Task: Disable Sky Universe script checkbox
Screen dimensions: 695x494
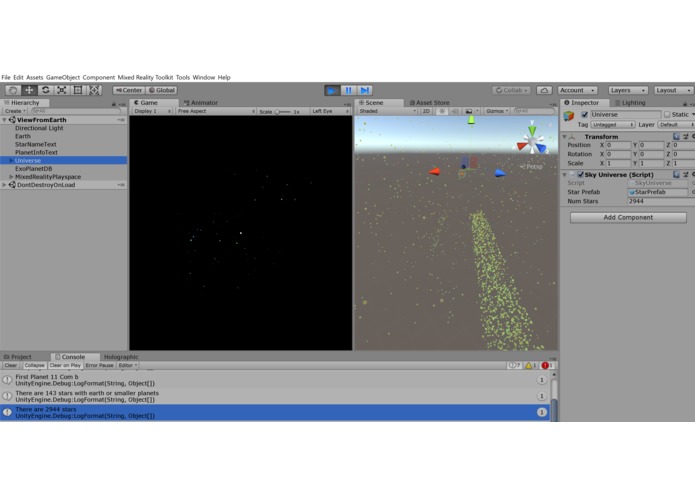Action: (580, 175)
